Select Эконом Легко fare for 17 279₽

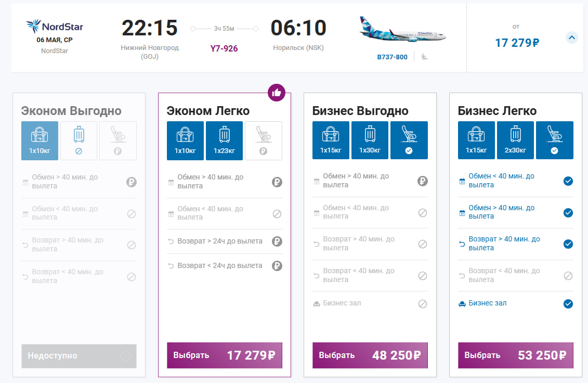click(225, 355)
